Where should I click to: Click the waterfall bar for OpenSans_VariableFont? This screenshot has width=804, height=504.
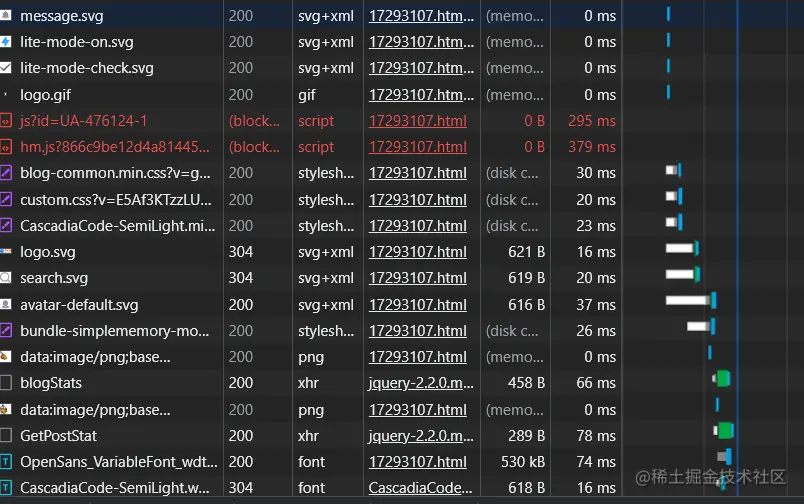pyautogui.click(x=725, y=456)
